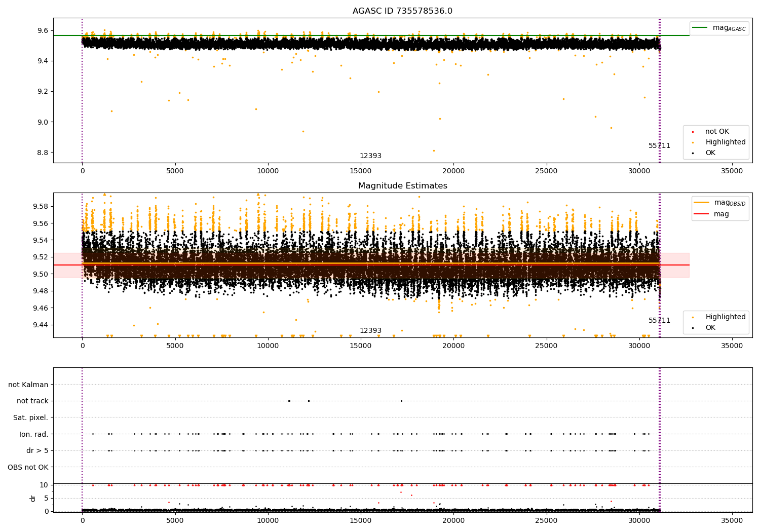Click the 5000 x-axis tick under middle plot
Viewport: 760px width, 532px height.
(x=175, y=346)
